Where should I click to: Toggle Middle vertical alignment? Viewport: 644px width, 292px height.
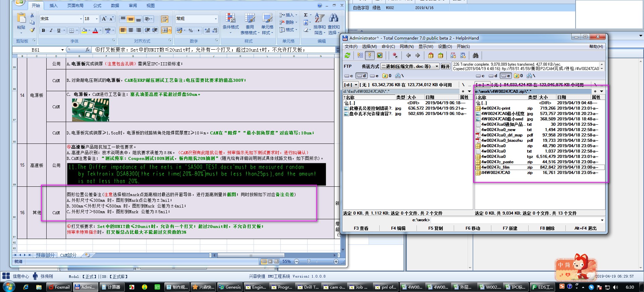(x=131, y=19)
